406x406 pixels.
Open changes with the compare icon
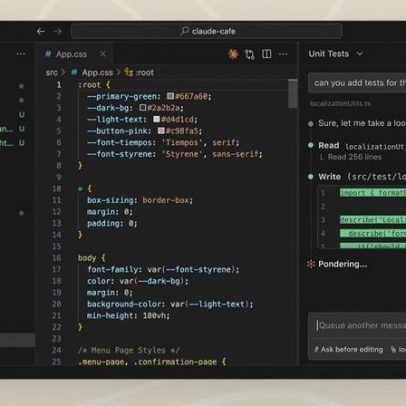250,54
